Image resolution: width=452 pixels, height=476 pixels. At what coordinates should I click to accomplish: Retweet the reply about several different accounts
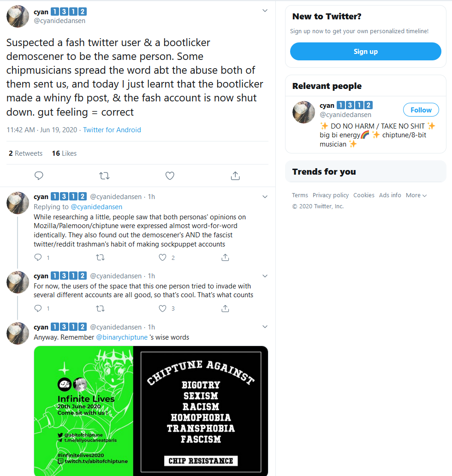tap(100, 308)
